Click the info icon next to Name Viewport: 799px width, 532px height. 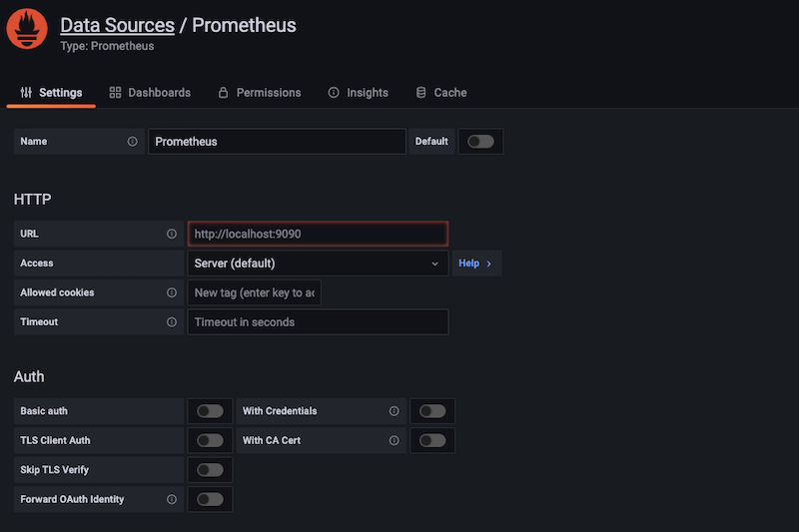click(x=133, y=142)
